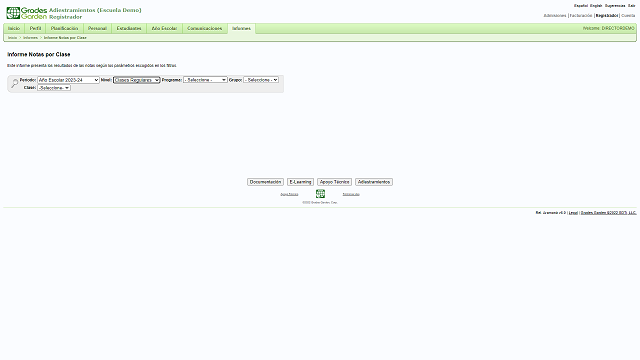Screen dimensions: 640x360
Task: Click the Inicio breadcrumb link
Action: [12, 38]
